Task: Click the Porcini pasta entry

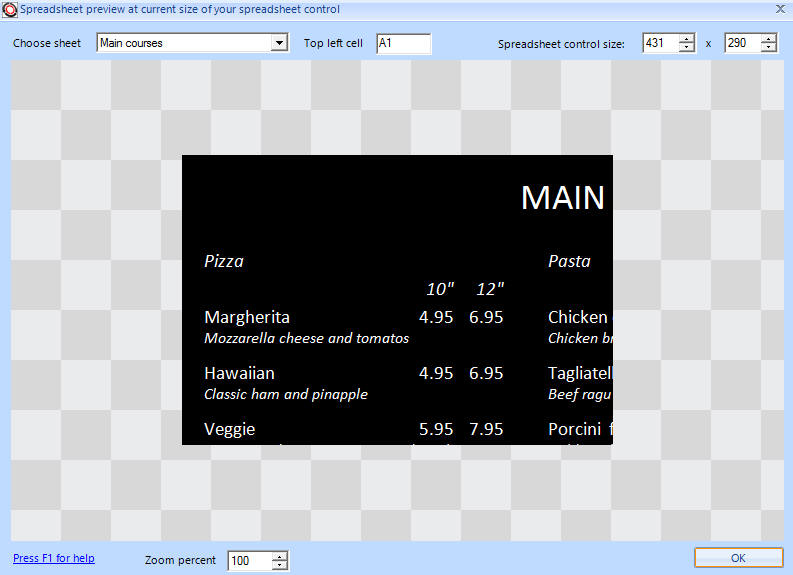Action: tap(580, 429)
